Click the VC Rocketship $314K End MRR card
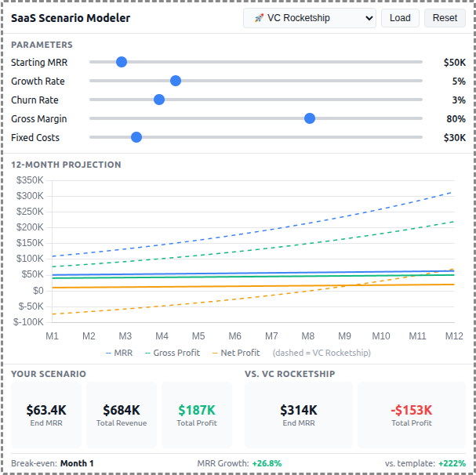The height and width of the screenshot is (475, 476). click(299, 415)
